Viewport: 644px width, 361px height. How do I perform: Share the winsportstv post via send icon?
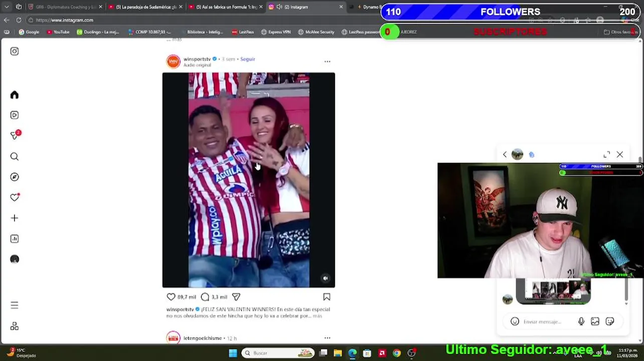[236, 297]
